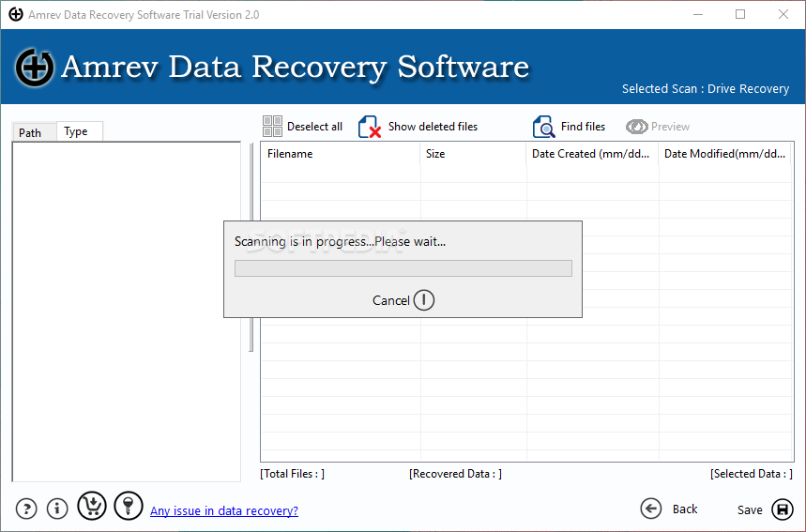Switch to the Type tab
The height and width of the screenshot is (532, 806).
(x=80, y=131)
